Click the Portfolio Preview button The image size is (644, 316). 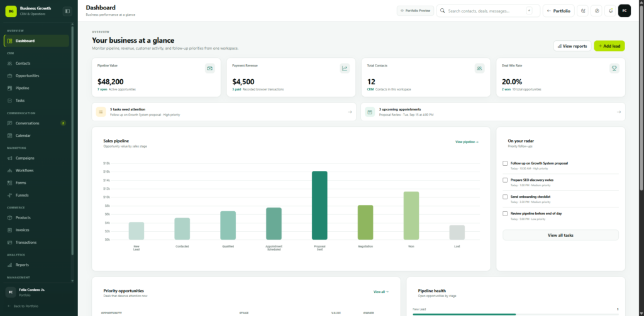[415, 11]
